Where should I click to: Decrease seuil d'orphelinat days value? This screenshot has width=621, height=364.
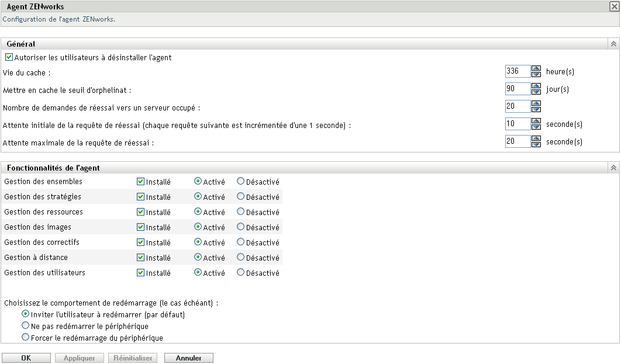536,92
